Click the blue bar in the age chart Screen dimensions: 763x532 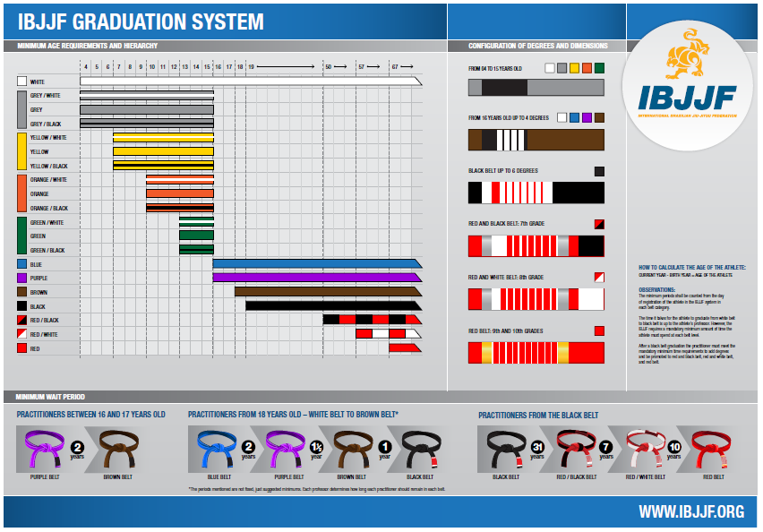(317, 264)
